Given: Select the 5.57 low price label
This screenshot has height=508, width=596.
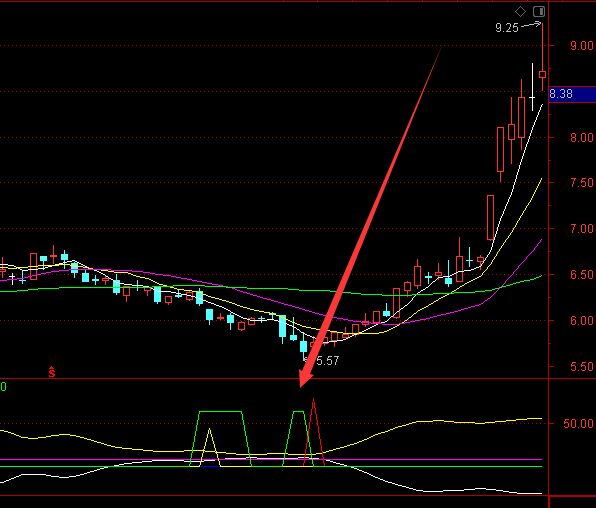Looking at the screenshot, I should [x=327, y=360].
